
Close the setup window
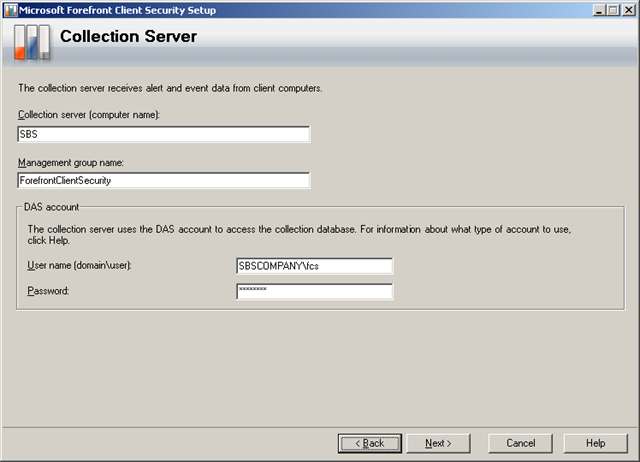(x=629, y=10)
